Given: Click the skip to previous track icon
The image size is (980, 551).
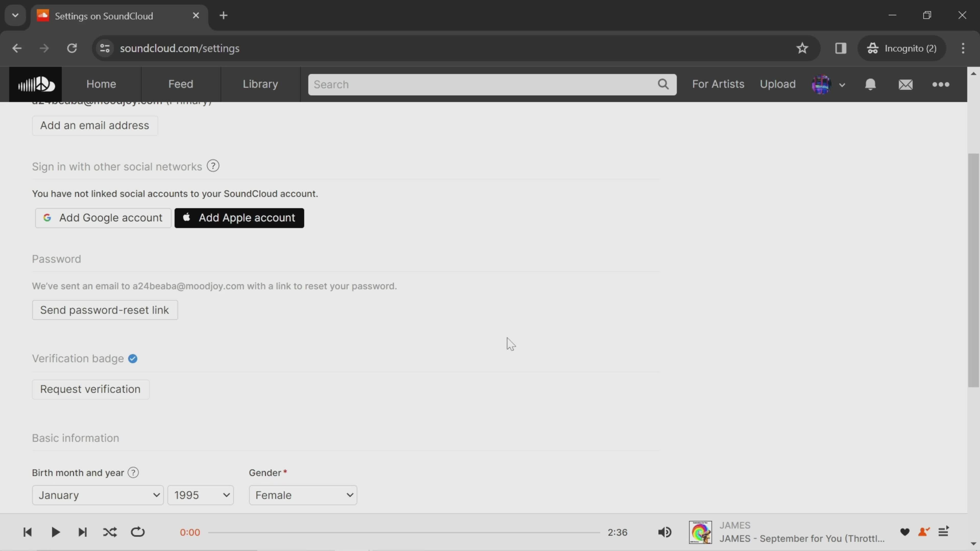Looking at the screenshot, I should coord(27,532).
